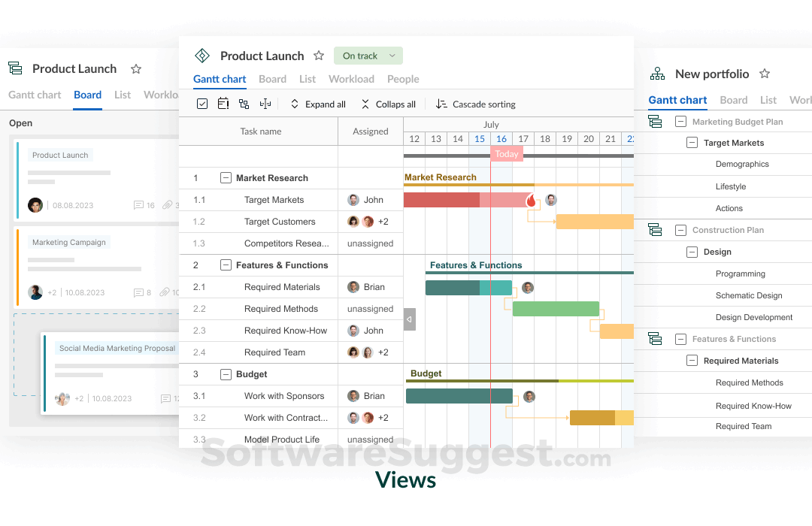812x526 pixels.
Task: Collapse Construction Plan in portfolio
Action: click(x=680, y=230)
